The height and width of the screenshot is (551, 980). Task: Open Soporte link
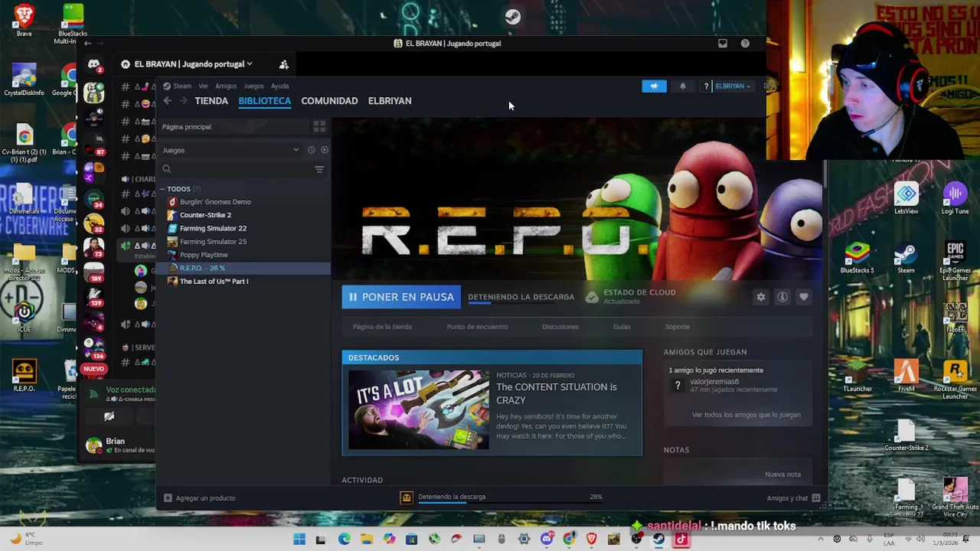tap(677, 327)
